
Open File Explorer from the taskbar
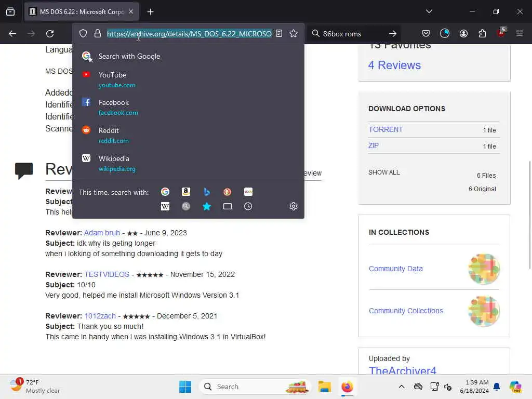click(324, 387)
